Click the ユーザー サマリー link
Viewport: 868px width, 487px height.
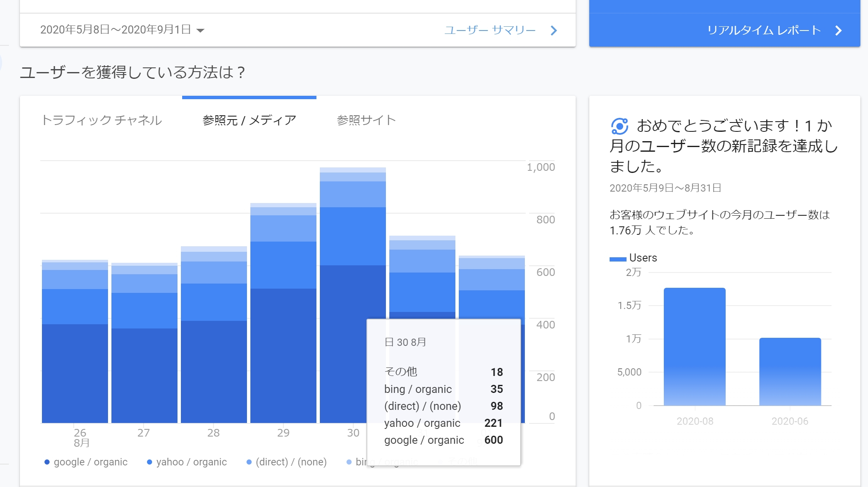coord(490,30)
